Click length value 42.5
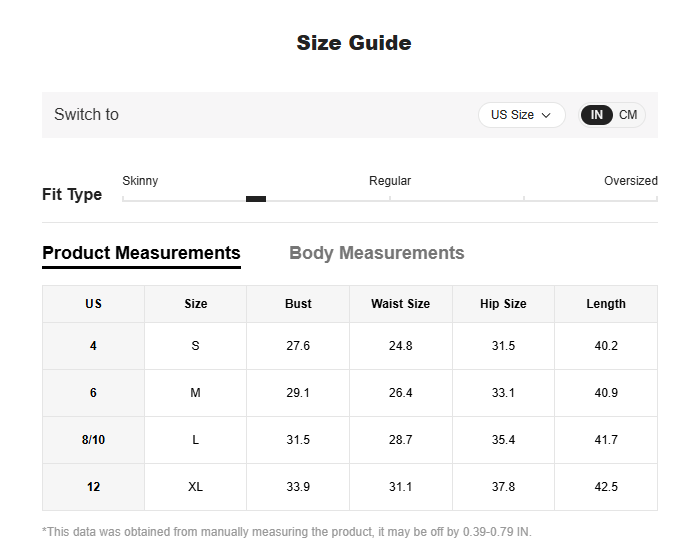The width and height of the screenshot is (690, 553). point(606,487)
